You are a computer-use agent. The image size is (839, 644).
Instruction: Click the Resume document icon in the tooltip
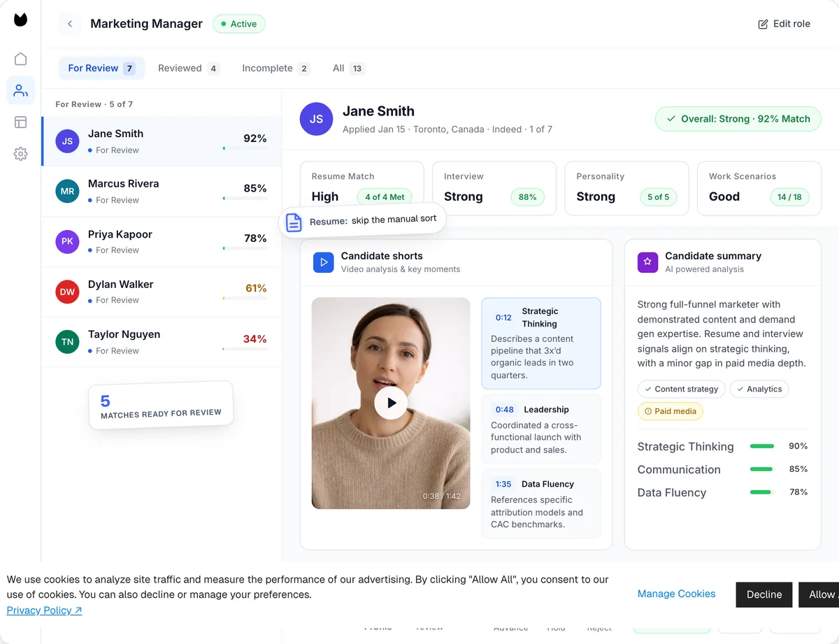click(294, 222)
